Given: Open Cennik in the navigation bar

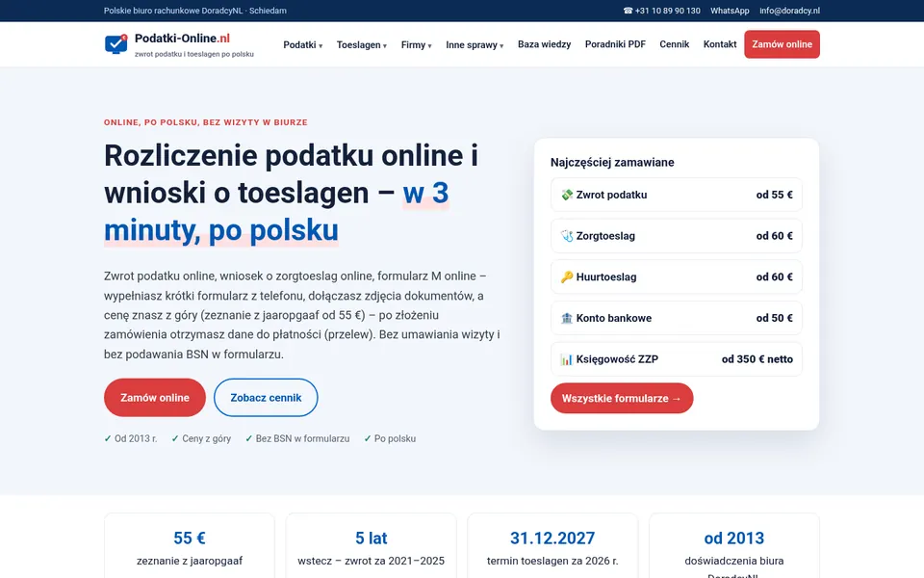Looking at the screenshot, I should pyautogui.click(x=674, y=44).
